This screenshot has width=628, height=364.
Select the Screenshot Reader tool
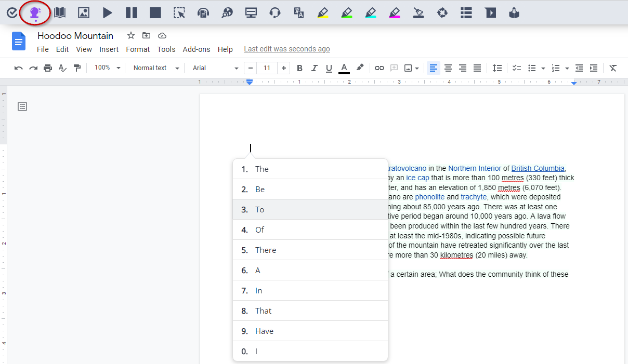click(x=179, y=13)
